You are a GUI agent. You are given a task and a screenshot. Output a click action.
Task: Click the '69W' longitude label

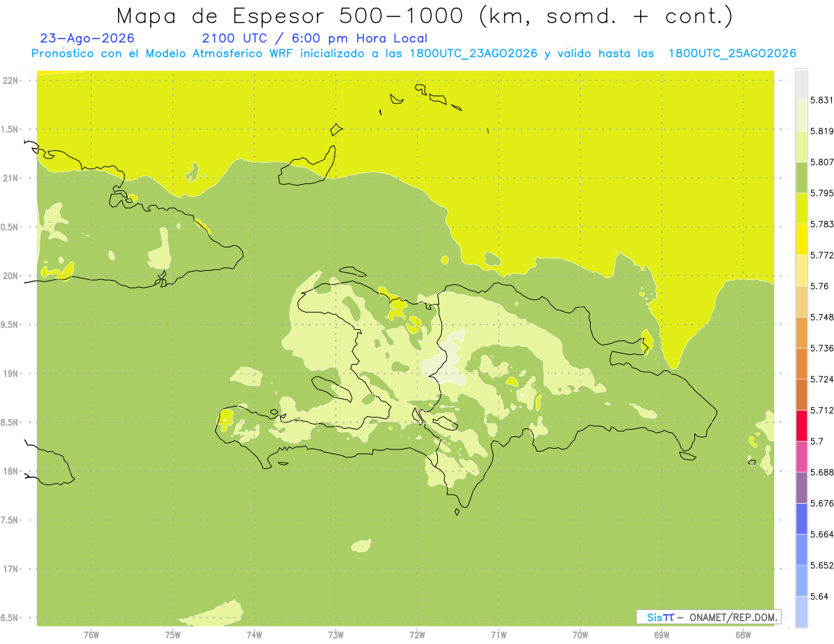point(662,635)
